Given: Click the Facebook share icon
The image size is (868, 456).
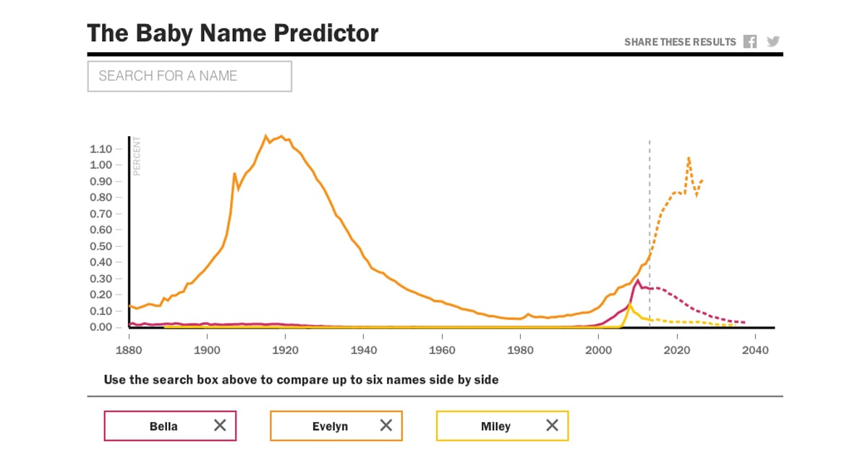Looking at the screenshot, I should click(x=750, y=41).
